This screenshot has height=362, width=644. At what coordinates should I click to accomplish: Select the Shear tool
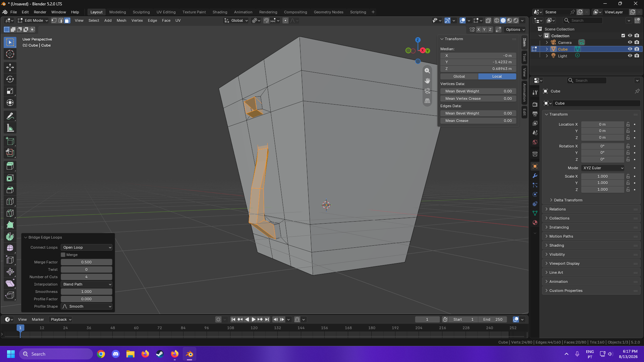[x=10, y=284]
